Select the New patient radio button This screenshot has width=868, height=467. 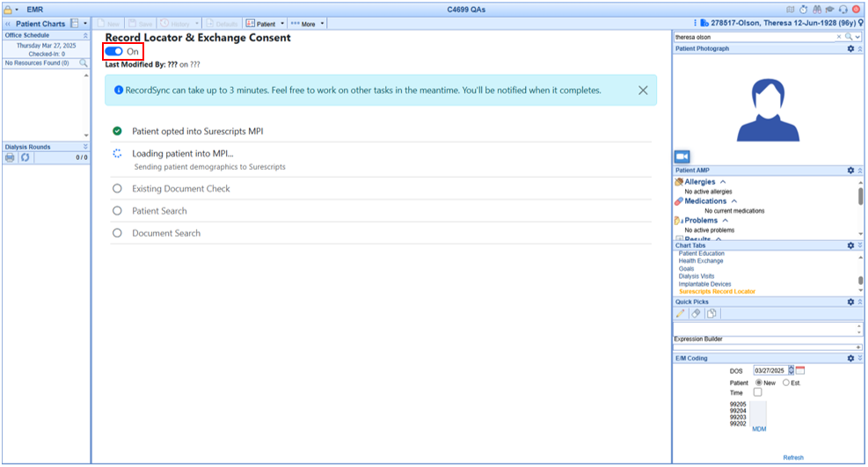coord(759,383)
